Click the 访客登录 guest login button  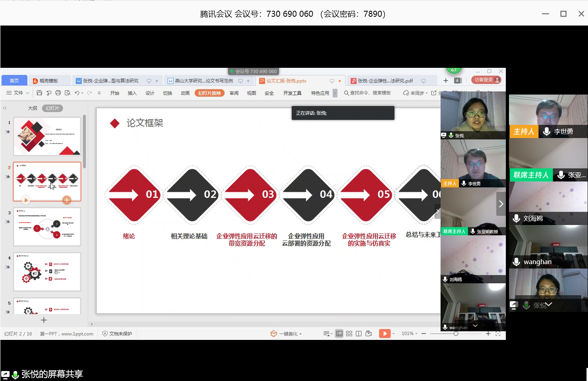point(486,80)
